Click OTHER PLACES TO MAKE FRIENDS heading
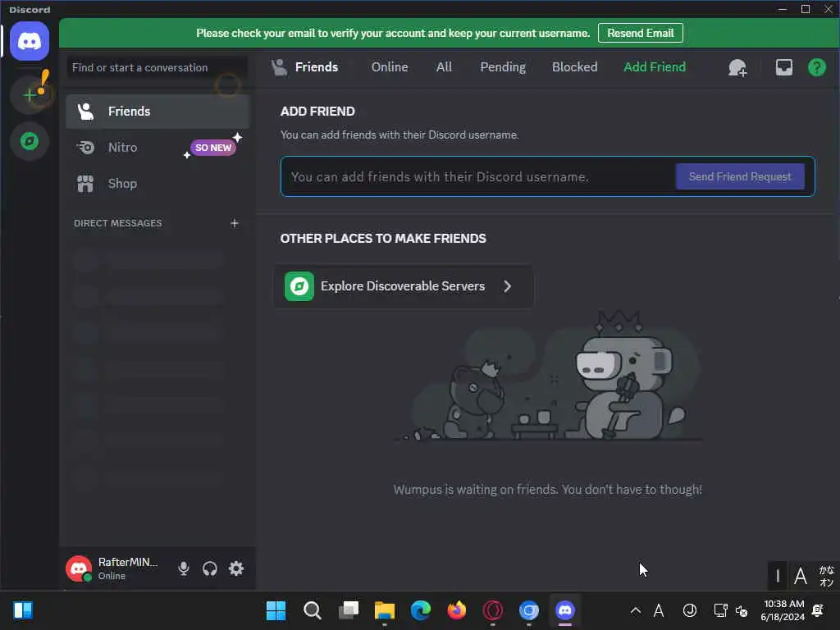Image resolution: width=840 pixels, height=630 pixels. [x=383, y=239]
